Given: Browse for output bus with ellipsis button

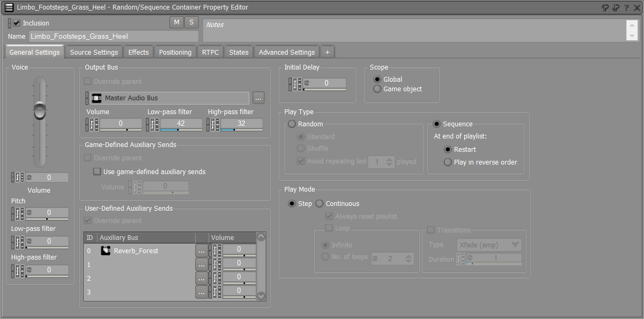Looking at the screenshot, I should click(x=258, y=98).
